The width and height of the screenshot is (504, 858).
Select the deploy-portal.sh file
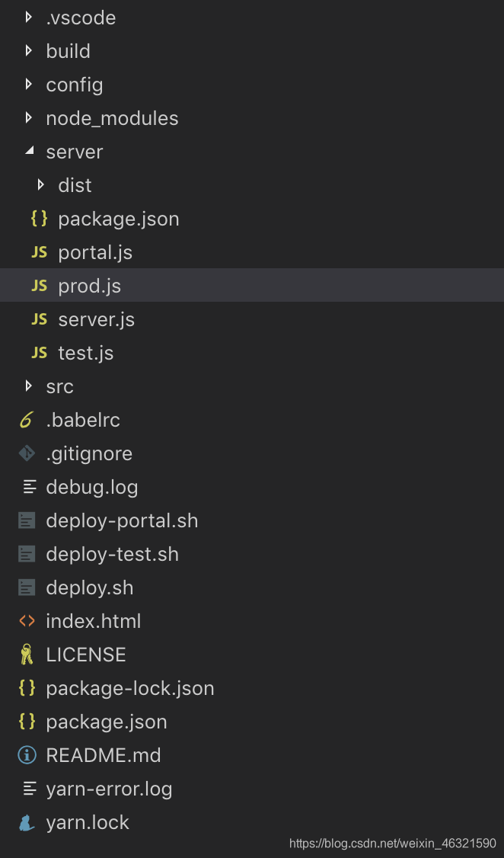[122, 520]
